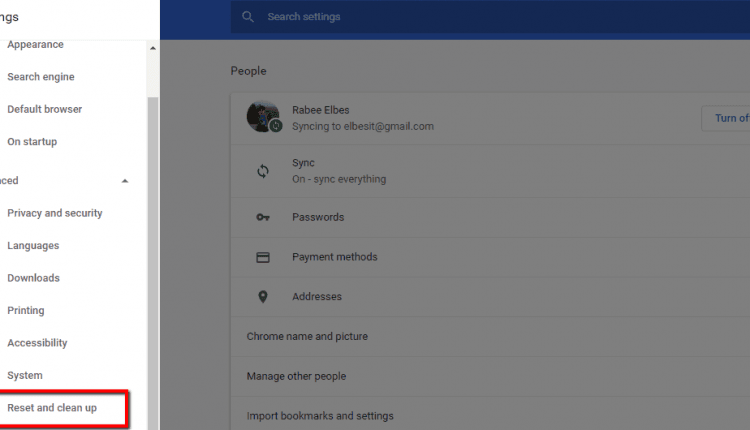Open Chrome name and picture
The image size is (750, 430).
[307, 337]
